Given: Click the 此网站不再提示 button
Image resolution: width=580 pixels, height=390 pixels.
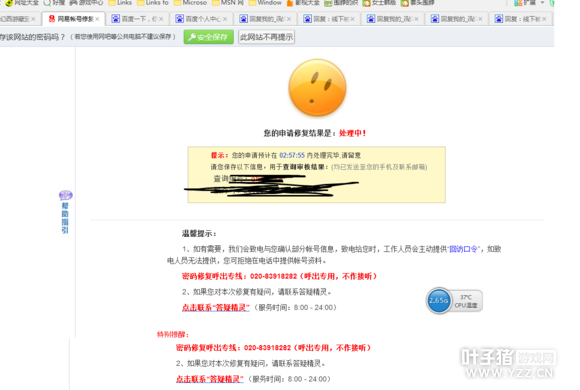Looking at the screenshot, I should 266,37.
